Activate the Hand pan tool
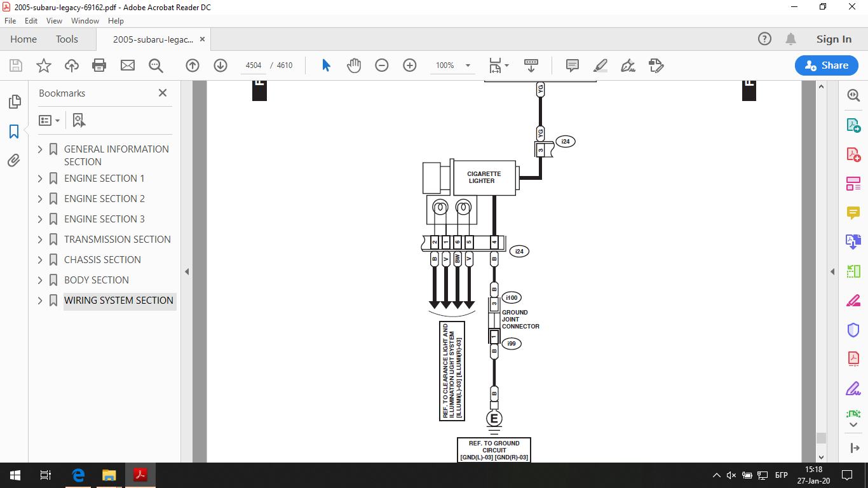 pos(354,65)
